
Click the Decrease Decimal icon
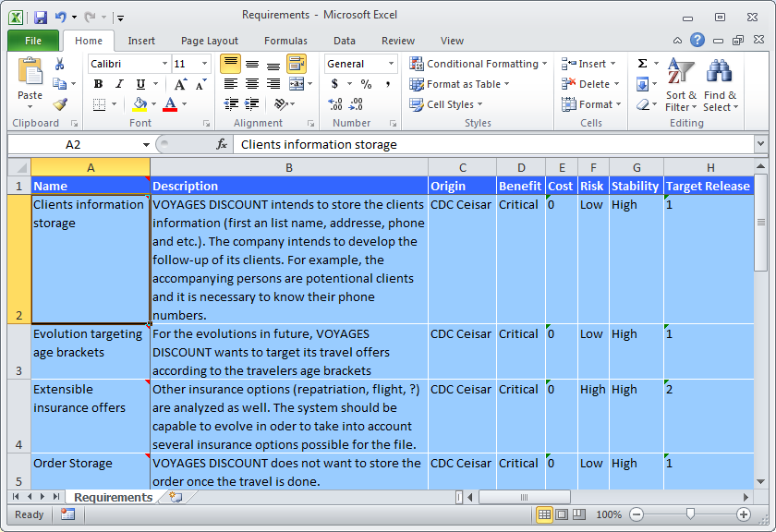[357, 104]
